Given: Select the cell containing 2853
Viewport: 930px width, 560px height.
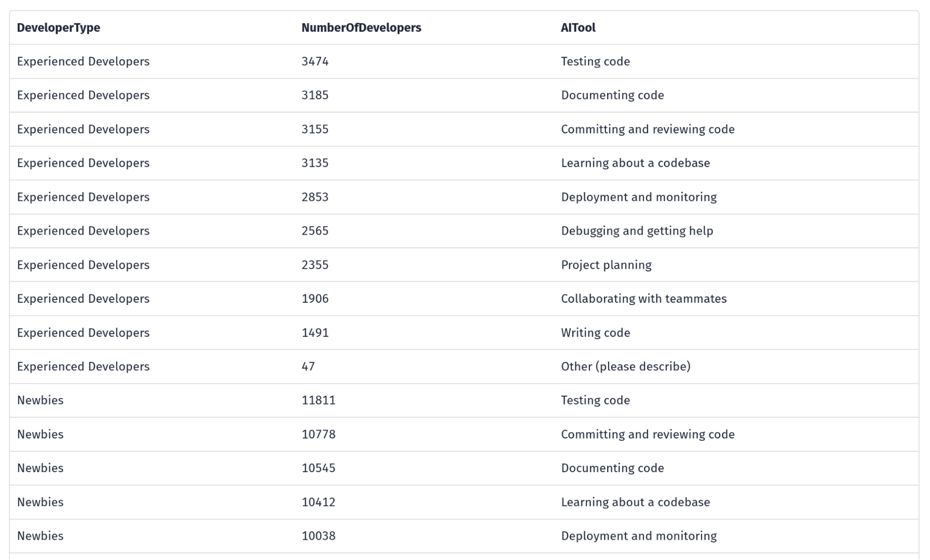Looking at the screenshot, I should click(x=315, y=197).
